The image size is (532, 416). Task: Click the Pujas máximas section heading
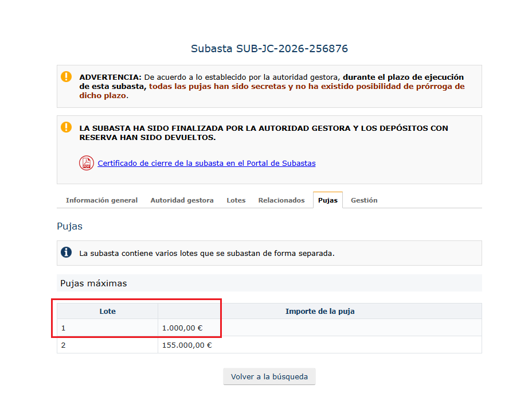point(93,283)
